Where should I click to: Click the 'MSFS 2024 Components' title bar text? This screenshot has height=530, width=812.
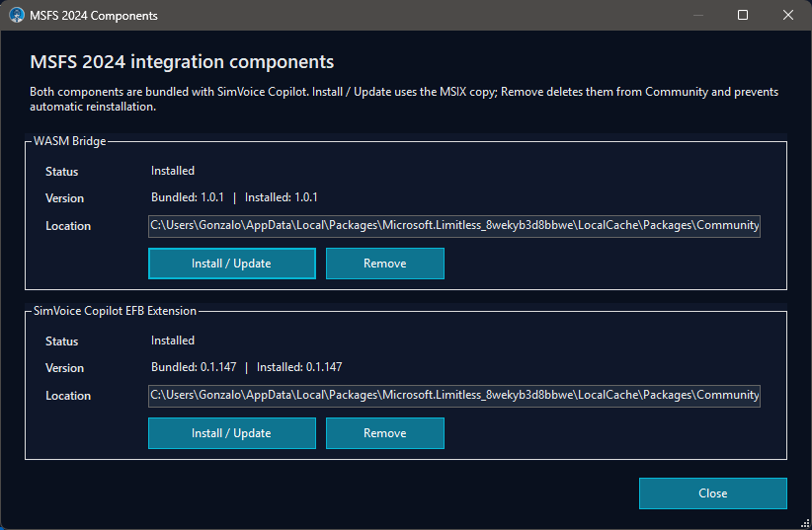point(94,16)
